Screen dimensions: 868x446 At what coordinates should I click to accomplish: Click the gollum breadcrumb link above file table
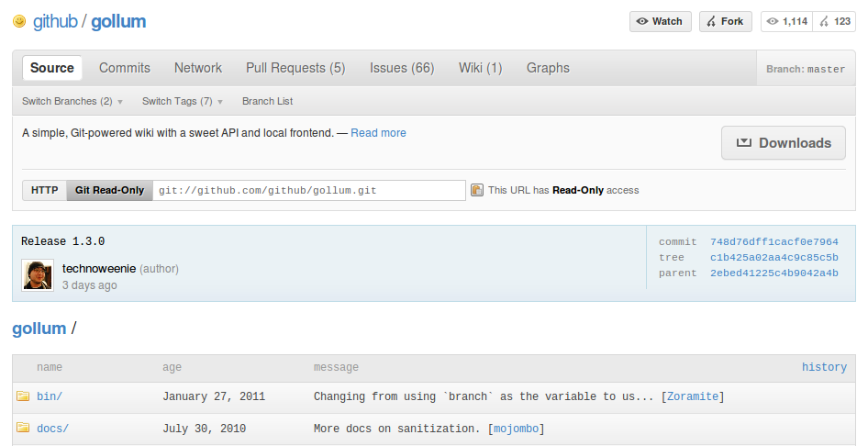(39, 329)
